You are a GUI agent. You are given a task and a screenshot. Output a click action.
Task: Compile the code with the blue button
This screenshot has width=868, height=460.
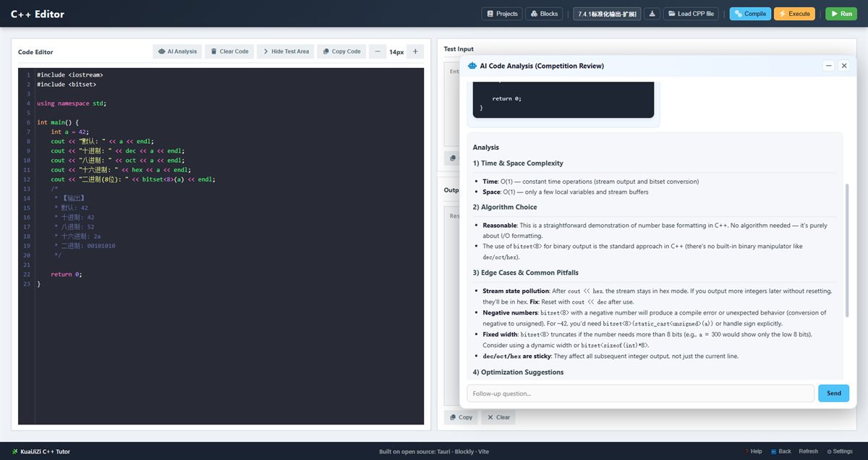pyautogui.click(x=750, y=14)
